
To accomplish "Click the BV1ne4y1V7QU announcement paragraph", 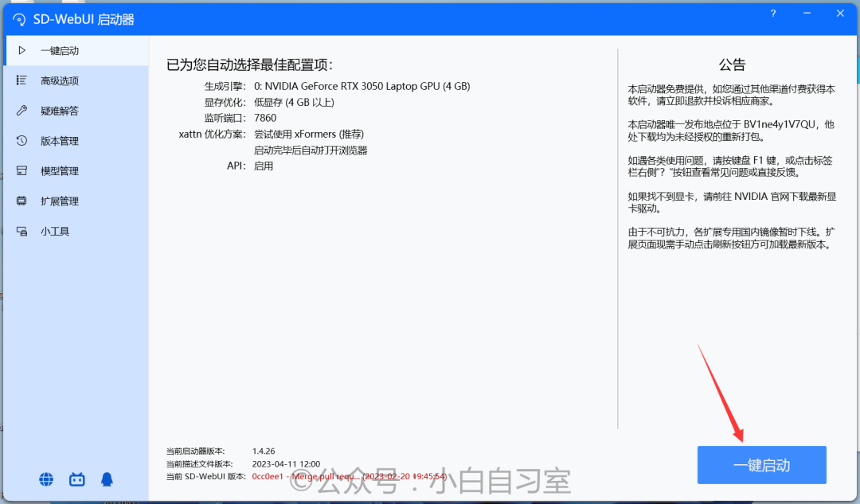I will [731, 131].
